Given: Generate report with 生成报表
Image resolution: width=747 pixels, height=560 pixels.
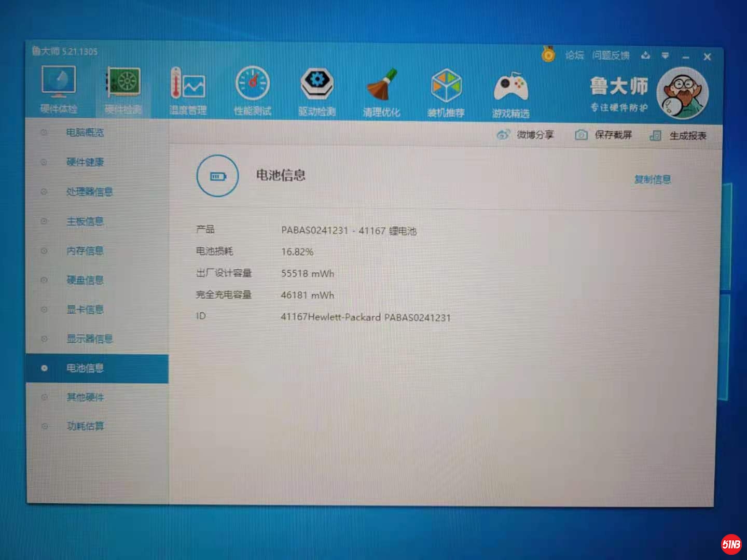Looking at the screenshot, I should 678,135.
